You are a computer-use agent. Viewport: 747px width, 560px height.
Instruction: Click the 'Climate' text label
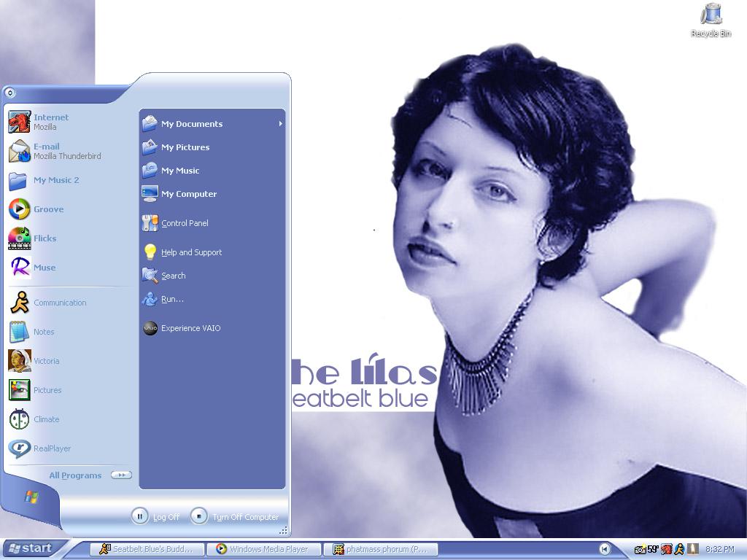pos(46,419)
